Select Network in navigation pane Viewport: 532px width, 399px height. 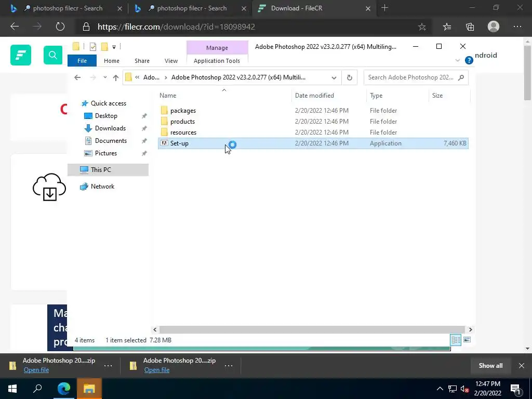[102, 187]
